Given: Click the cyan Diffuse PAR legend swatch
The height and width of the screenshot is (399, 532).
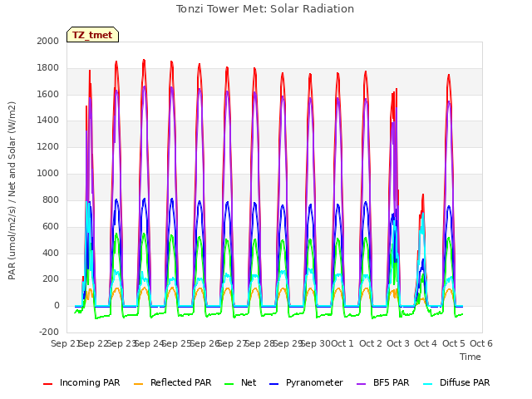Looking at the screenshot, I should pyautogui.click(x=428, y=384).
